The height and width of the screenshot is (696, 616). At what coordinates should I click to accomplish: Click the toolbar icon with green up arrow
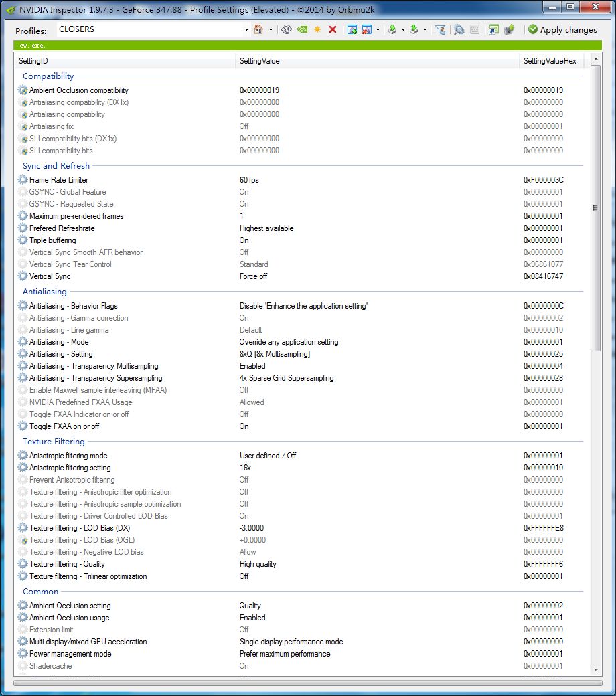(x=510, y=29)
